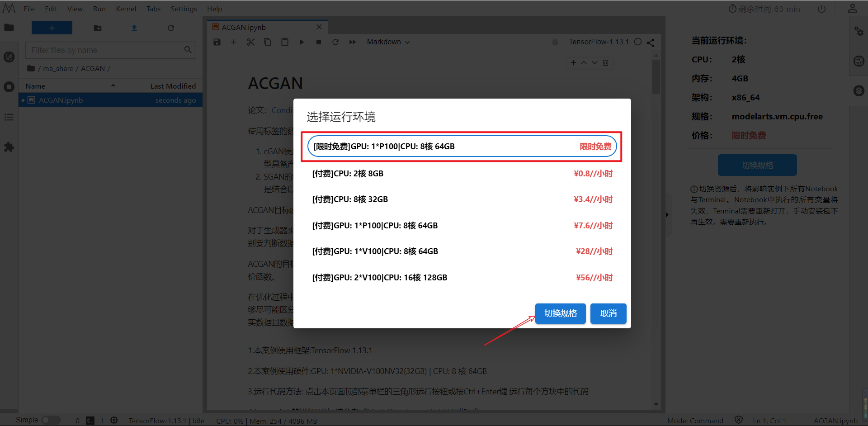Open the property inspector gears icon
868x426 pixels.
pyautogui.click(x=859, y=31)
